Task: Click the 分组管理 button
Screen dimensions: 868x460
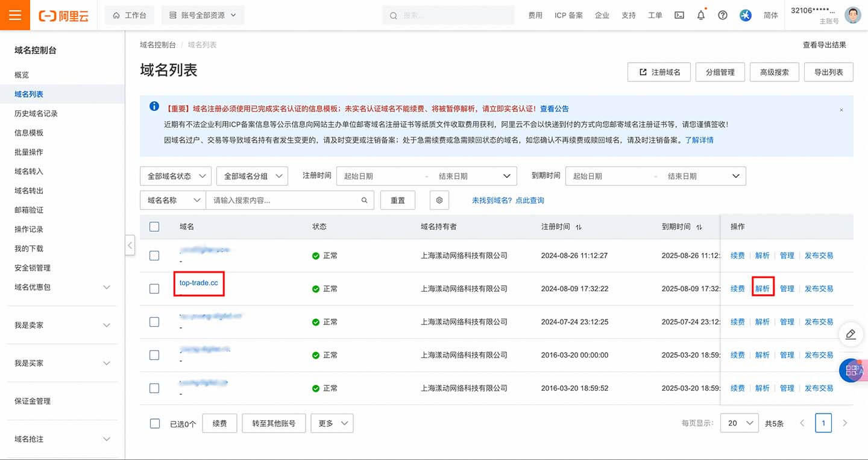Action: point(720,72)
